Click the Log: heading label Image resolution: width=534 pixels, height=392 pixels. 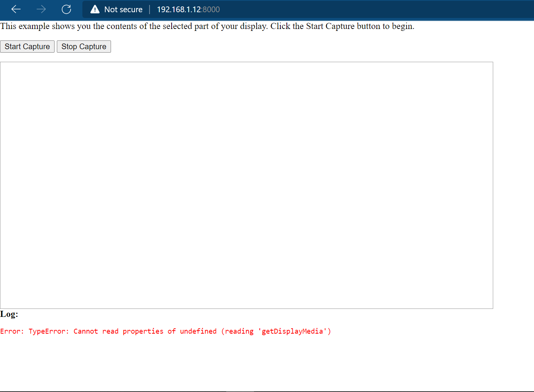coord(9,314)
